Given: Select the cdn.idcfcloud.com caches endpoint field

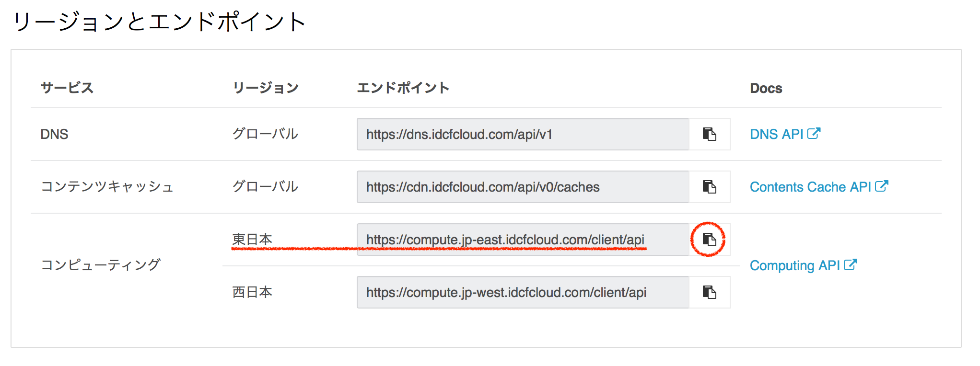Looking at the screenshot, I should click(523, 187).
